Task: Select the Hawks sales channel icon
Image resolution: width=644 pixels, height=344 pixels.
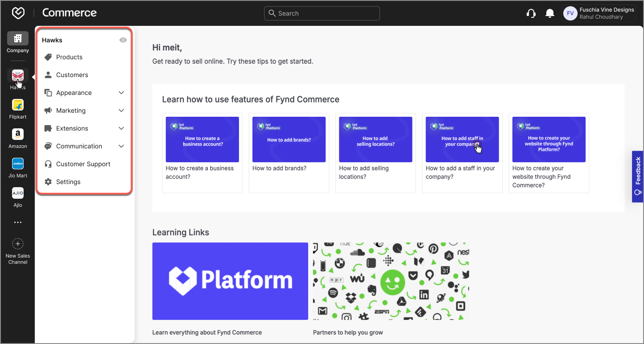Action: 17,75
